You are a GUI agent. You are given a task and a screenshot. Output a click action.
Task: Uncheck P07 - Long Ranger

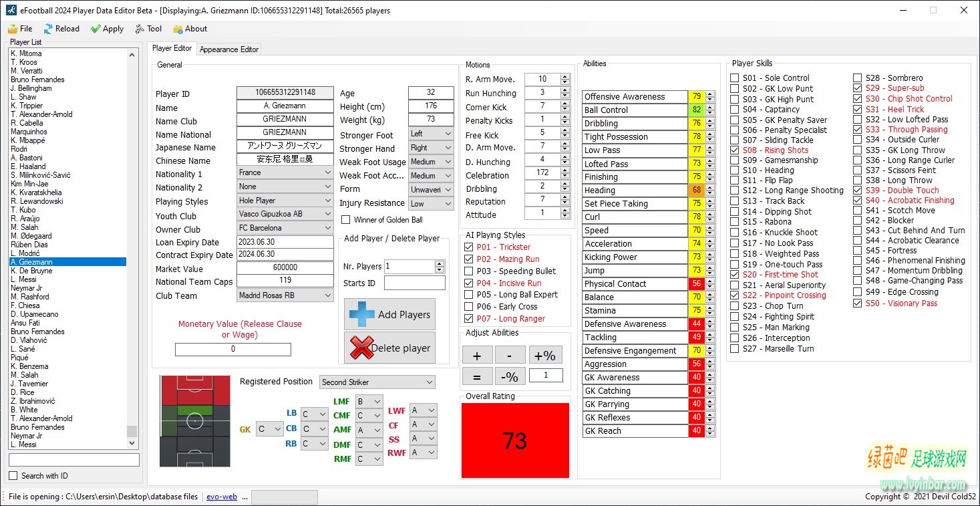468,319
